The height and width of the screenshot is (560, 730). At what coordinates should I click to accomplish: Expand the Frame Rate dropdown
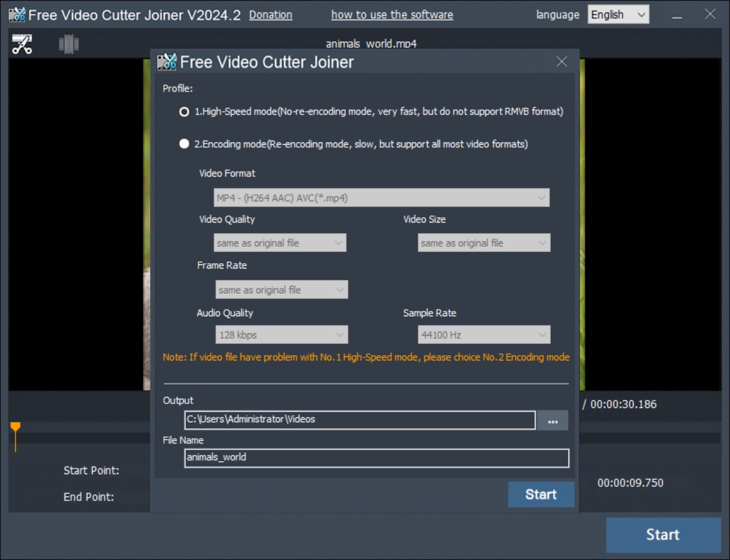click(x=281, y=289)
